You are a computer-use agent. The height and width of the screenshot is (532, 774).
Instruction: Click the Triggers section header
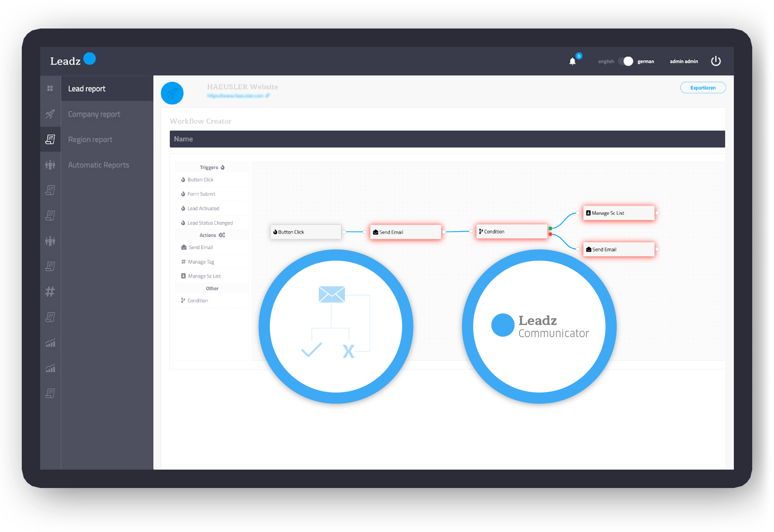212,167
